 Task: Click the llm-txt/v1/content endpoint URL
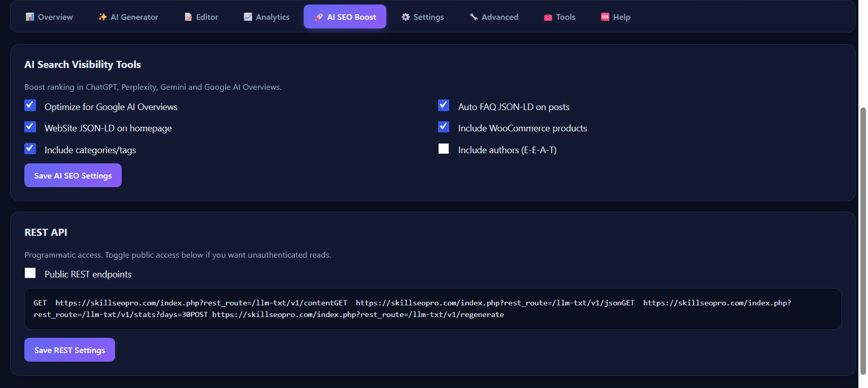click(x=195, y=303)
